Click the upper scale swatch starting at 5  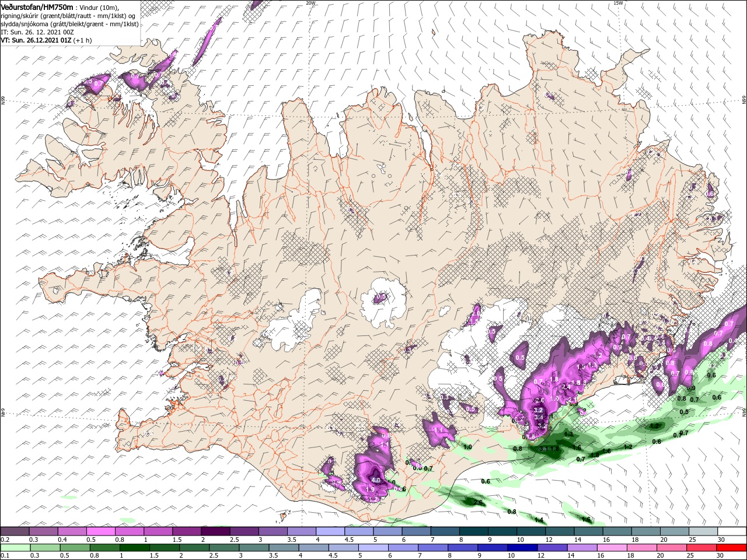click(x=387, y=531)
